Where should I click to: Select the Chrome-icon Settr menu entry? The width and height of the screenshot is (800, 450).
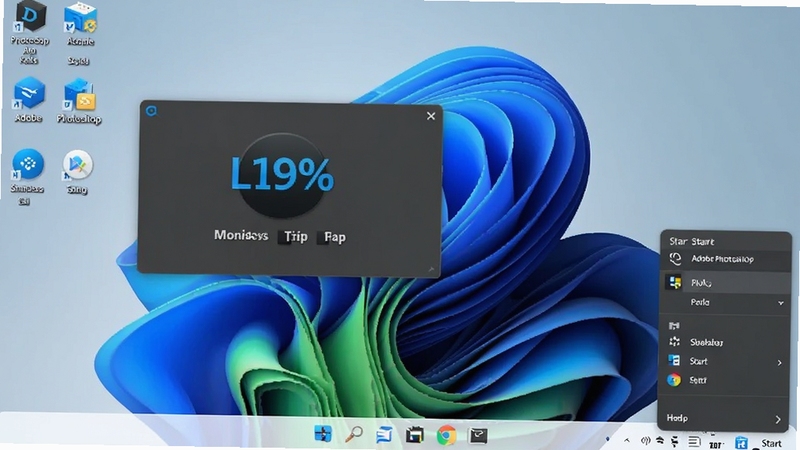click(x=726, y=380)
